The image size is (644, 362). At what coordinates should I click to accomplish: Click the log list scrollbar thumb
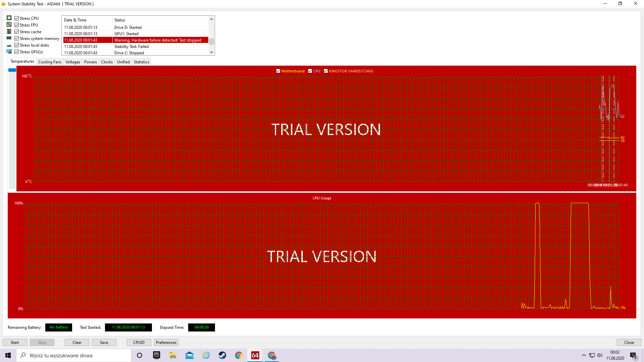tap(211, 41)
